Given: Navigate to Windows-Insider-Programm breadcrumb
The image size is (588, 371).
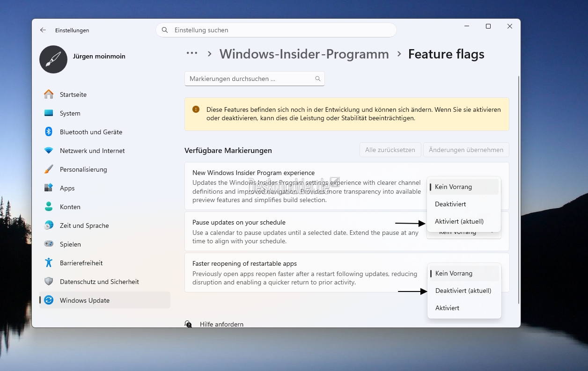Looking at the screenshot, I should point(304,54).
